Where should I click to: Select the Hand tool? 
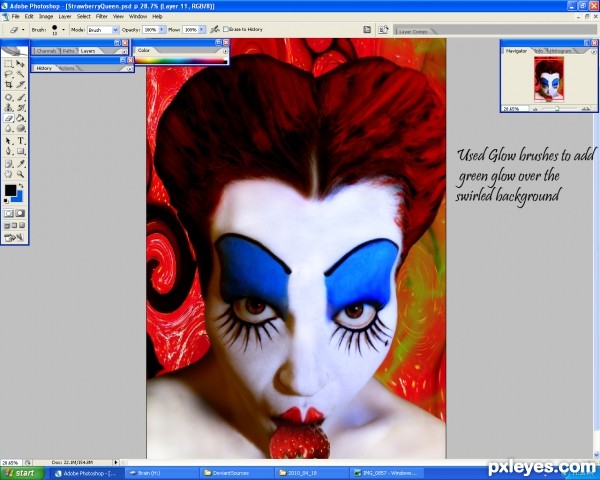point(8,174)
